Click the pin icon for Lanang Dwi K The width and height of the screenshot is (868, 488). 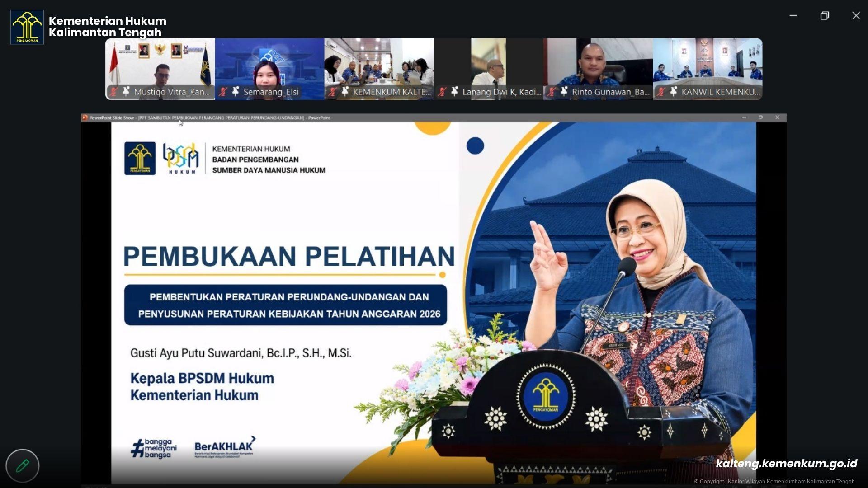(454, 91)
